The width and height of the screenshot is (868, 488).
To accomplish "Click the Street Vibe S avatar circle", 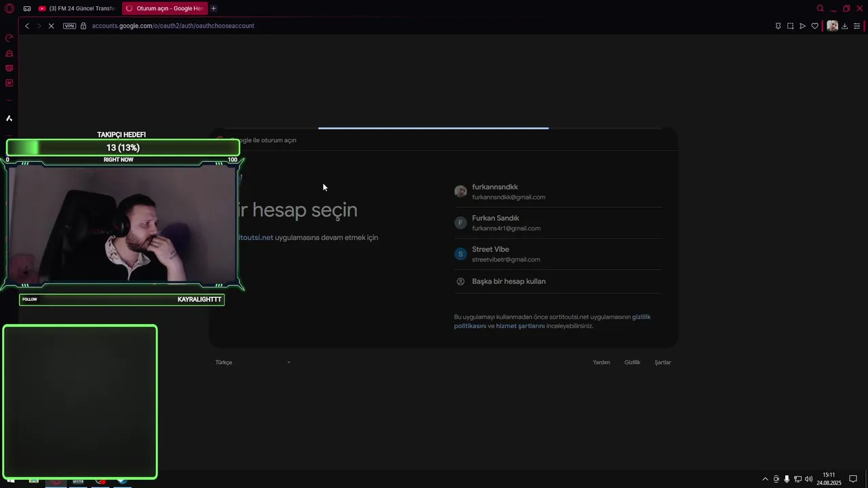I will tap(460, 254).
